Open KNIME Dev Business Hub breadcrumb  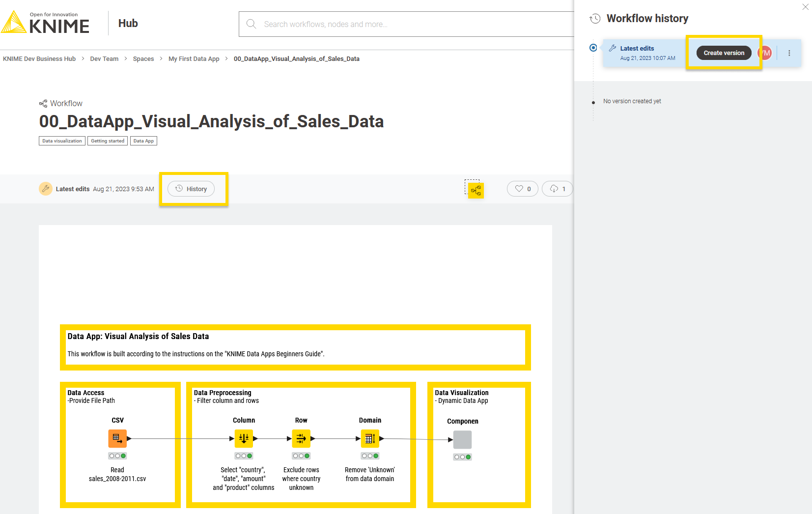click(39, 58)
